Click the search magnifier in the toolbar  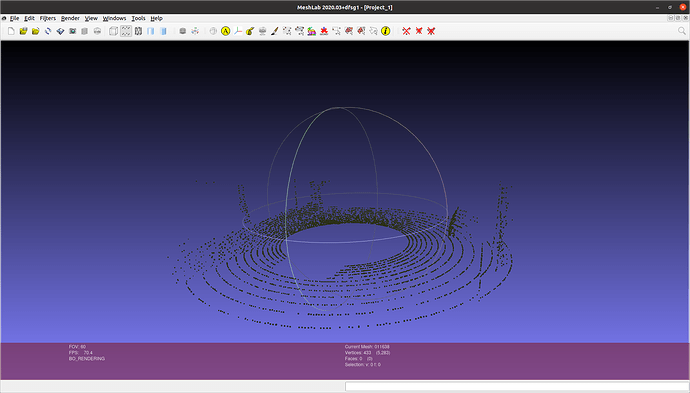682,31
